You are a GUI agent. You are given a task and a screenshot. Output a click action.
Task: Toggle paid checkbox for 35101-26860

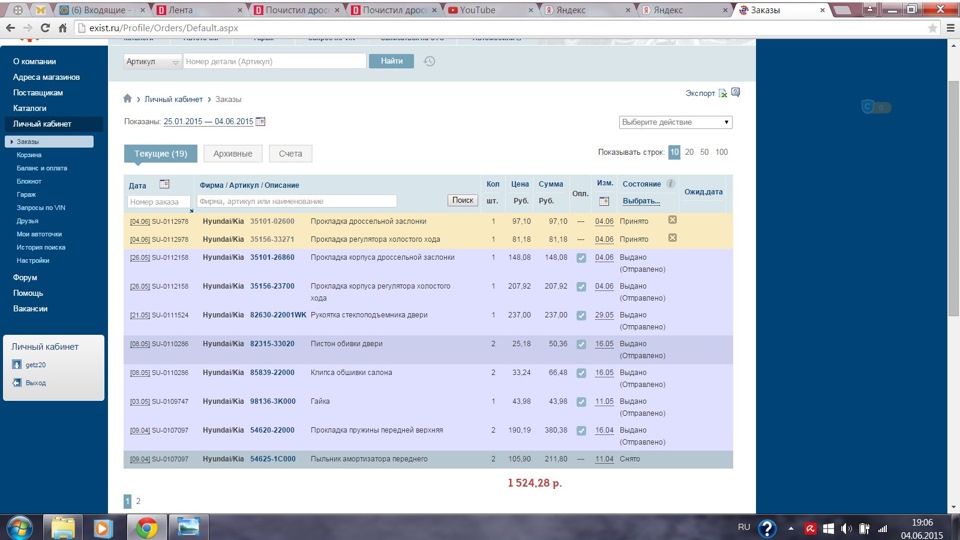pyautogui.click(x=581, y=258)
